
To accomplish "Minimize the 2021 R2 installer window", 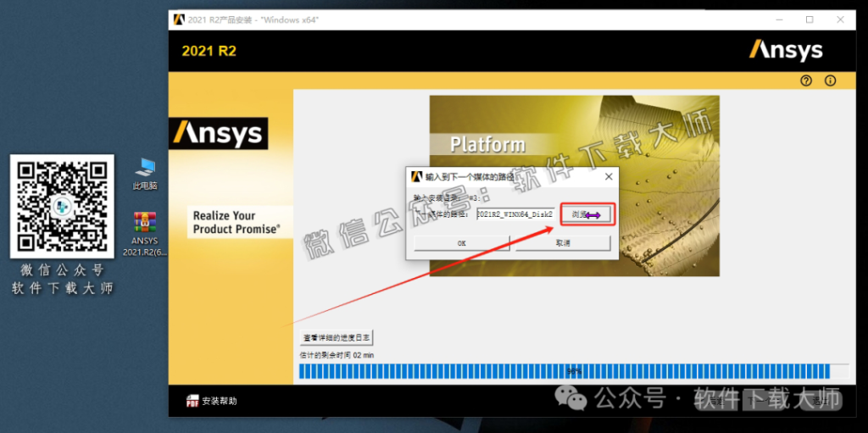I will pyautogui.click(x=779, y=20).
